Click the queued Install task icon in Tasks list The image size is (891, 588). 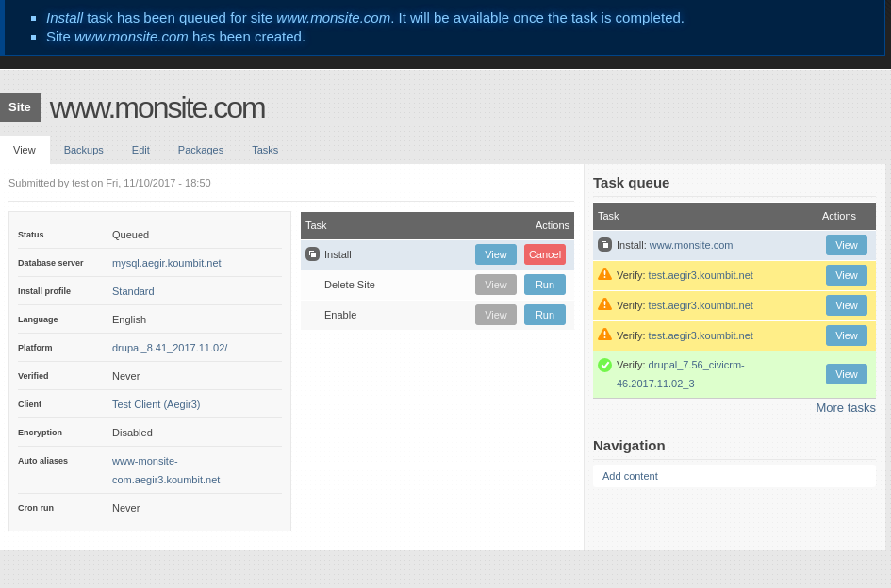coord(313,254)
